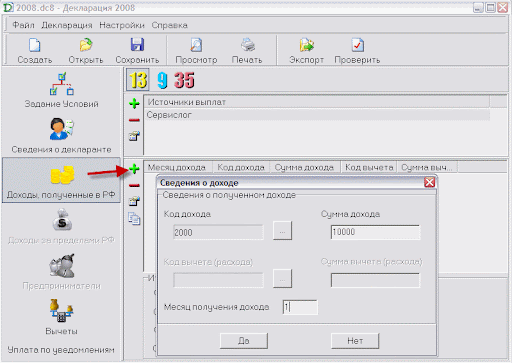Screen dimensions: 512x363
Task: Select the Сервислог payment source row
Action: tap(317, 115)
